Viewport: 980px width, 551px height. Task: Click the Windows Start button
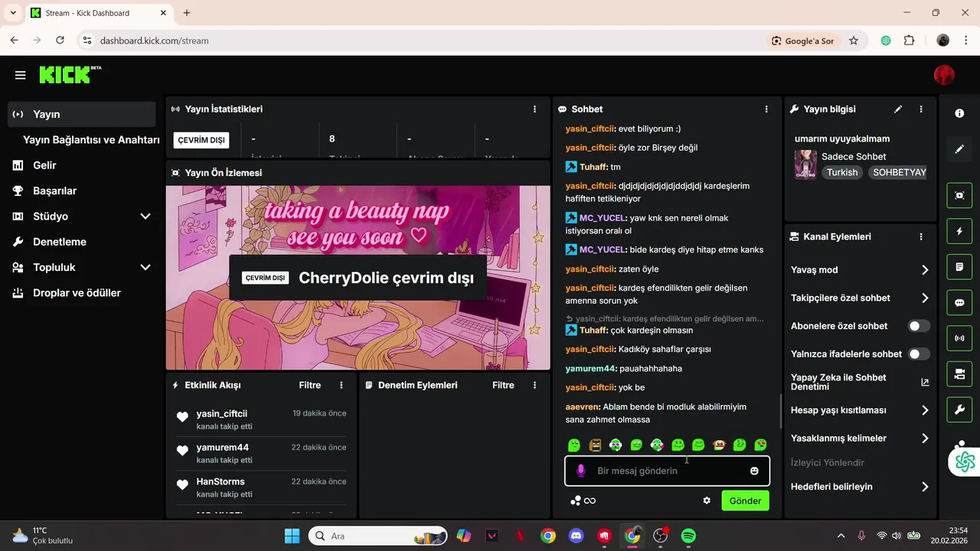coord(292,536)
